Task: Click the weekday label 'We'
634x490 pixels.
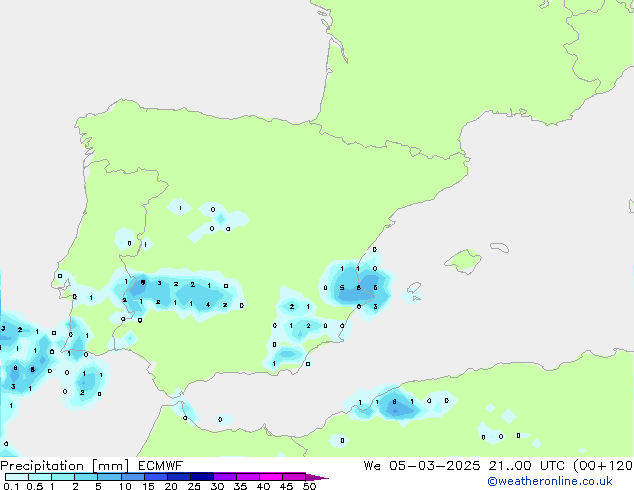Action: click(372, 466)
